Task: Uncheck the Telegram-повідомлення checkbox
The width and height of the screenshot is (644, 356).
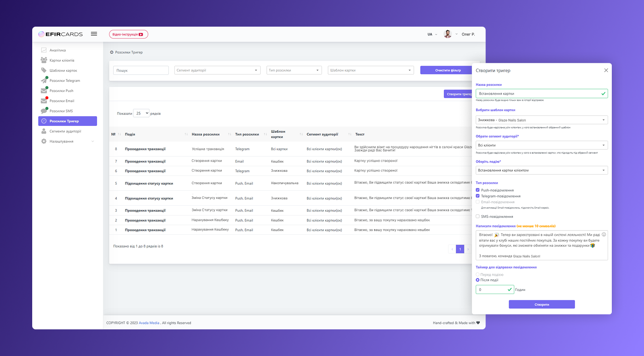Action: pyautogui.click(x=477, y=196)
